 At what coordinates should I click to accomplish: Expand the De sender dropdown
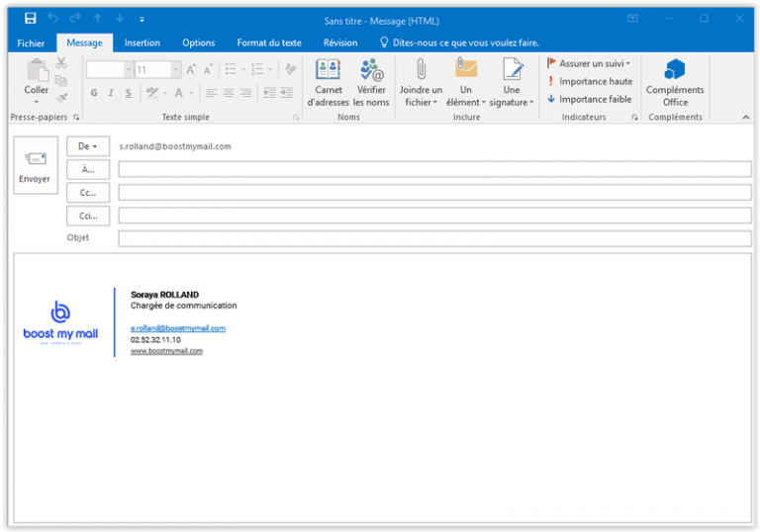(x=88, y=146)
